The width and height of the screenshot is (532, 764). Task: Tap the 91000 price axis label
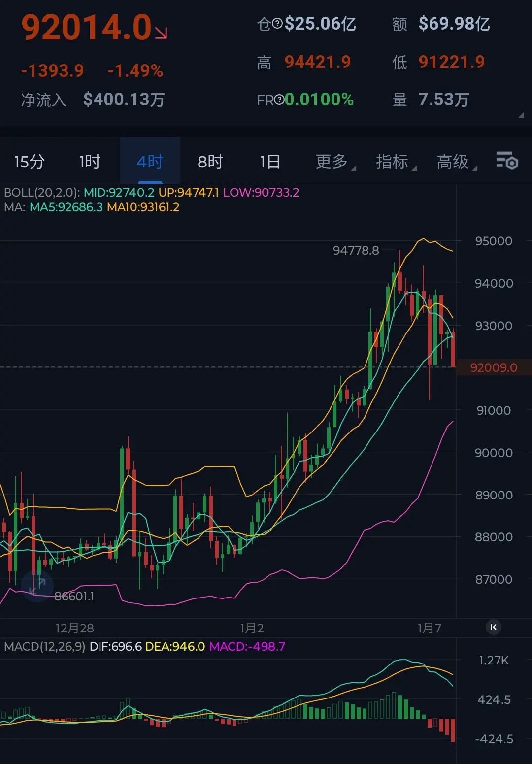494,410
